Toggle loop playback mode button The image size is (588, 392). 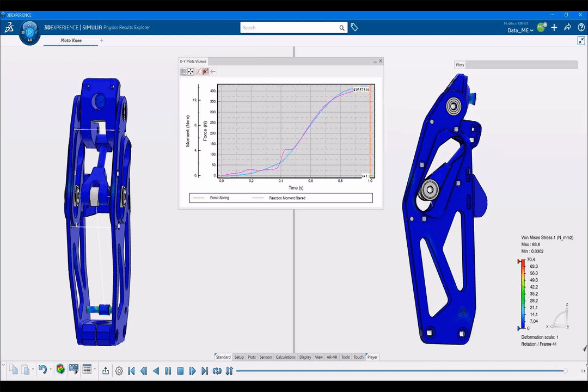217,371
